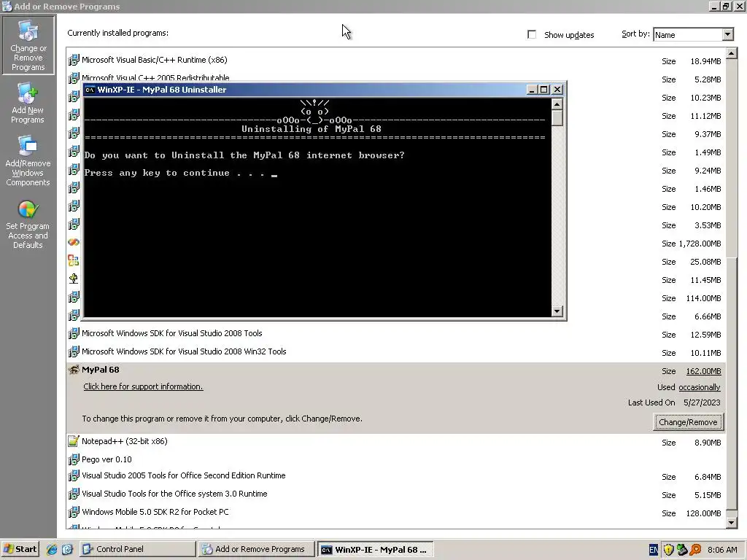Select Visual Studio 2005 Tools for Office entry
The width and height of the screenshot is (747, 560).
click(x=184, y=475)
